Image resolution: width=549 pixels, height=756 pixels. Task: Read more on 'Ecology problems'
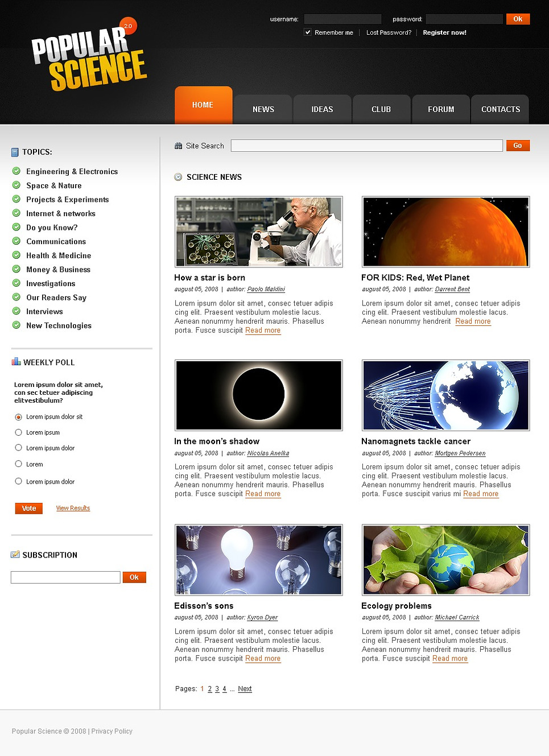pyautogui.click(x=450, y=659)
